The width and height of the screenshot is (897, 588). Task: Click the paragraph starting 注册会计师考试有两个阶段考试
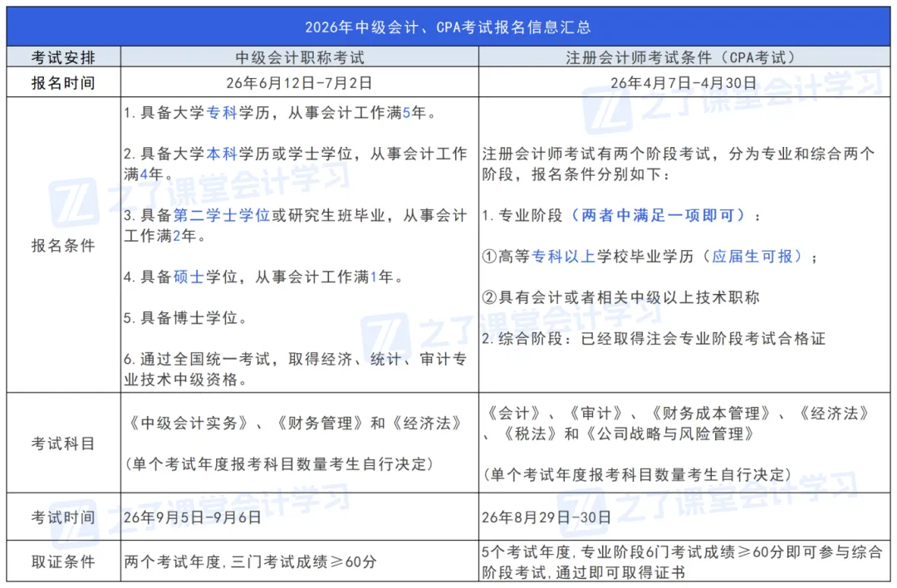679,164
